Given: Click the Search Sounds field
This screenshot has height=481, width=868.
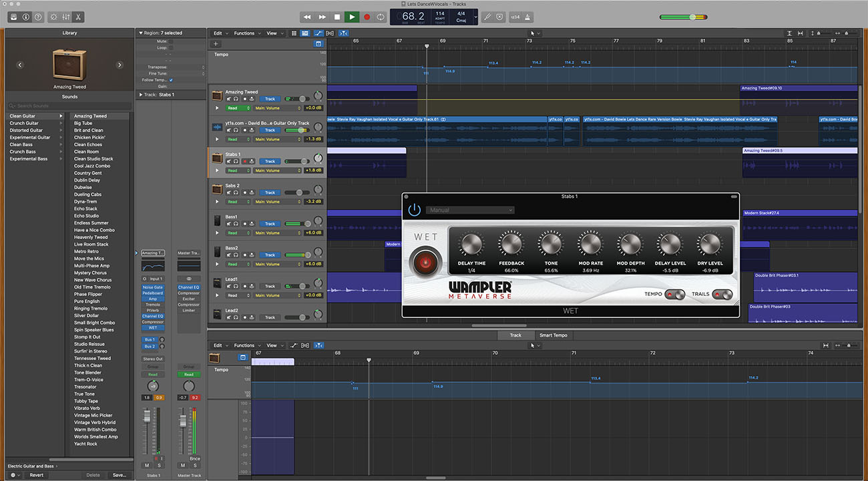Looking at the screenshot, I should pos(69,106).
